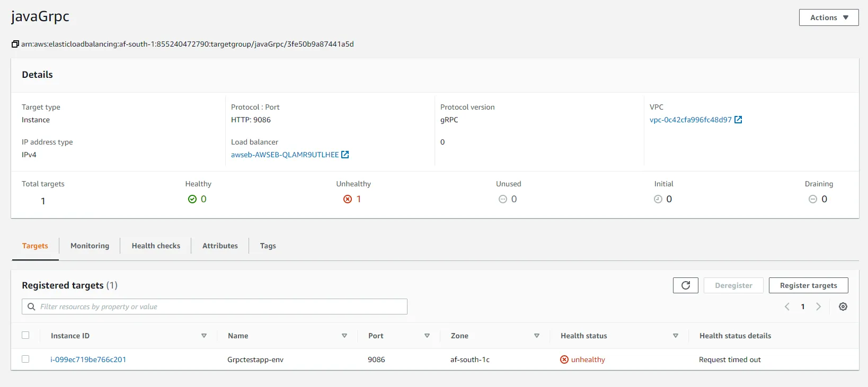868x387 pixels.
Task: Select all targets with header checkbox
Action: pos(25,335)
